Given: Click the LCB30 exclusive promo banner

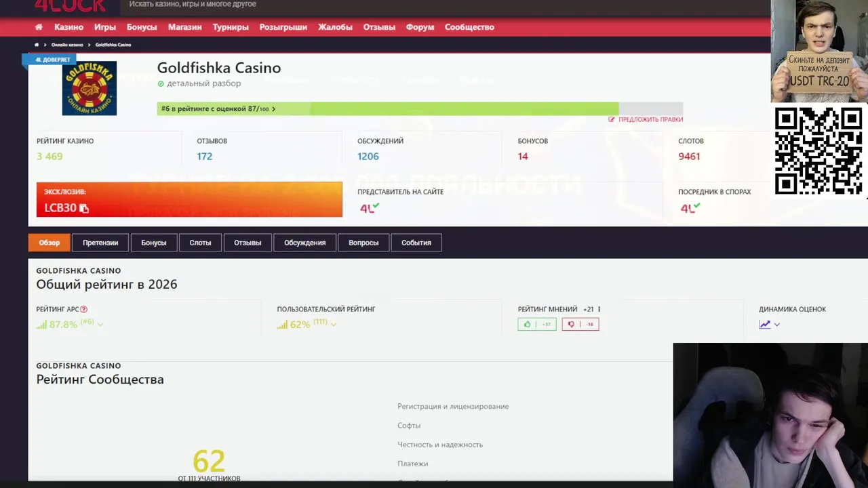Looking at the screenshot, I should (189, 199).
